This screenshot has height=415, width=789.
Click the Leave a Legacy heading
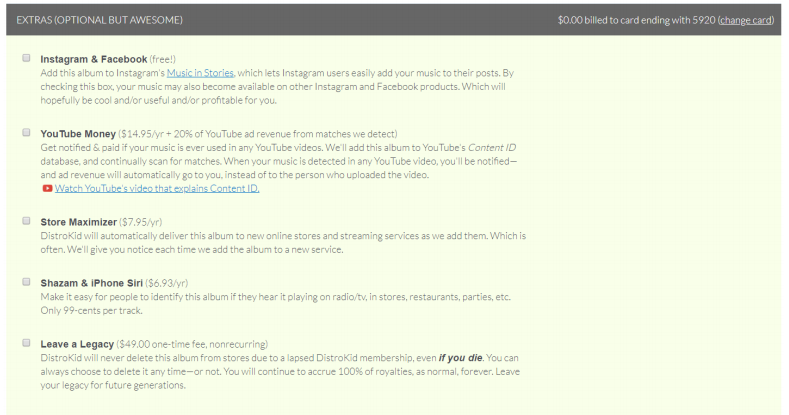pos(77,343)
